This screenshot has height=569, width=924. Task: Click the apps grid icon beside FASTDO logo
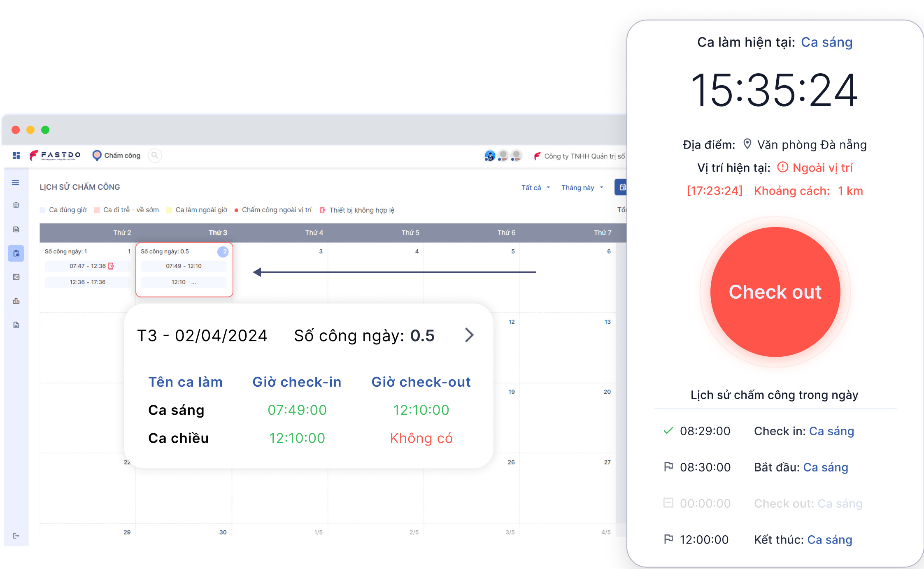16,156
